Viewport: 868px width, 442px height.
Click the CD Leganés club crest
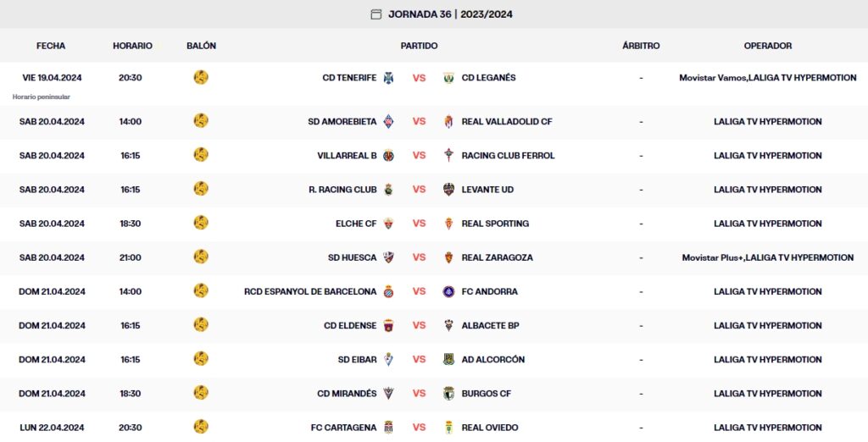pos(449,78)
